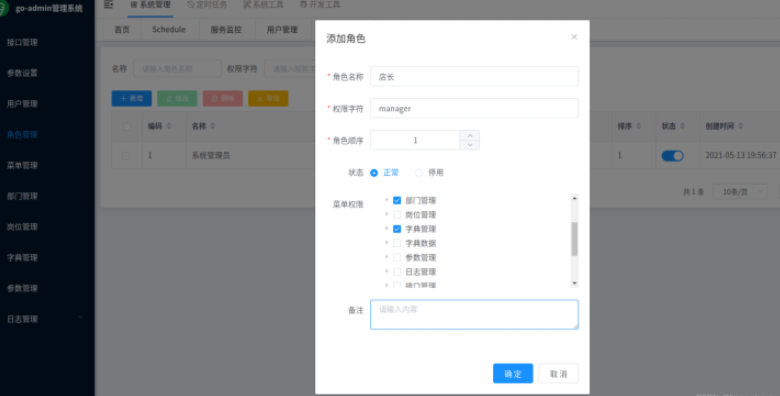The width and height of the screenshot is (780, 396).
Task: Expand the 参数管理 tree node arrow
Action: 387,257
